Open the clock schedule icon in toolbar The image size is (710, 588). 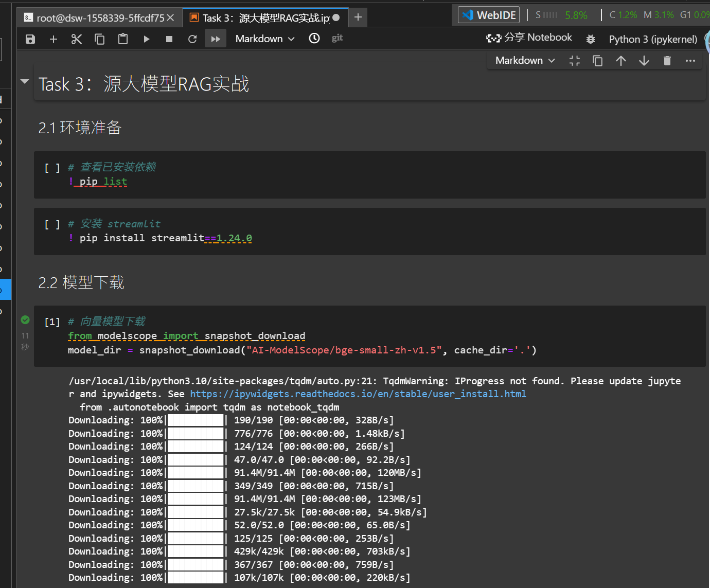(x=314, y=39)
